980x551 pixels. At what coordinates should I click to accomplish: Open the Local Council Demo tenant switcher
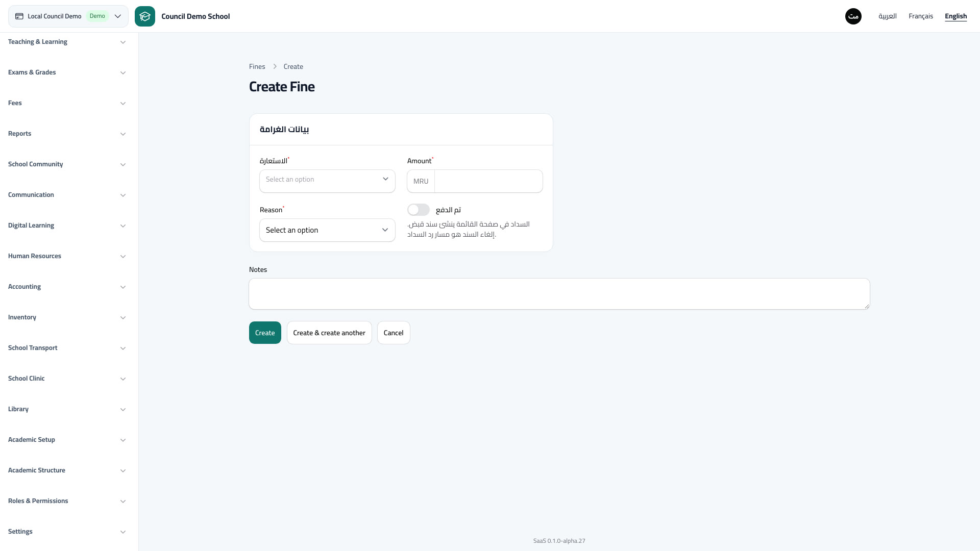pos(68,16)
